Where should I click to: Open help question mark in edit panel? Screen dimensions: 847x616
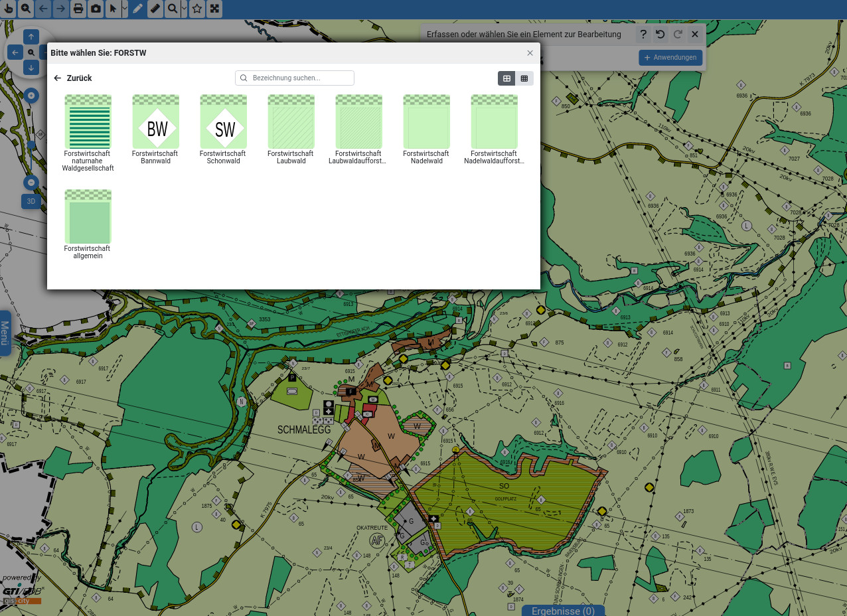643,35
